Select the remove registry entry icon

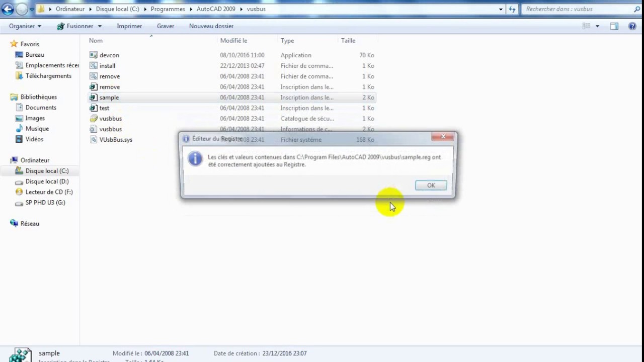click(x=94, y=87)
